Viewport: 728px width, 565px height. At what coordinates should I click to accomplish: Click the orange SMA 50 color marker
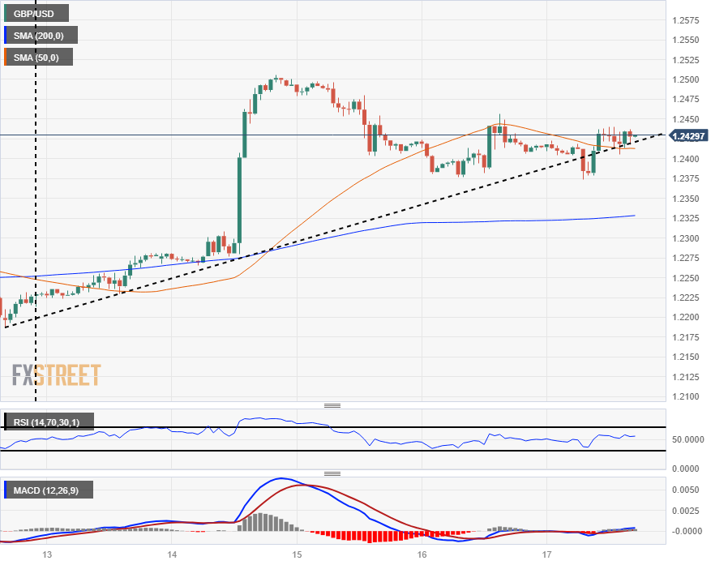pos(6,57)
